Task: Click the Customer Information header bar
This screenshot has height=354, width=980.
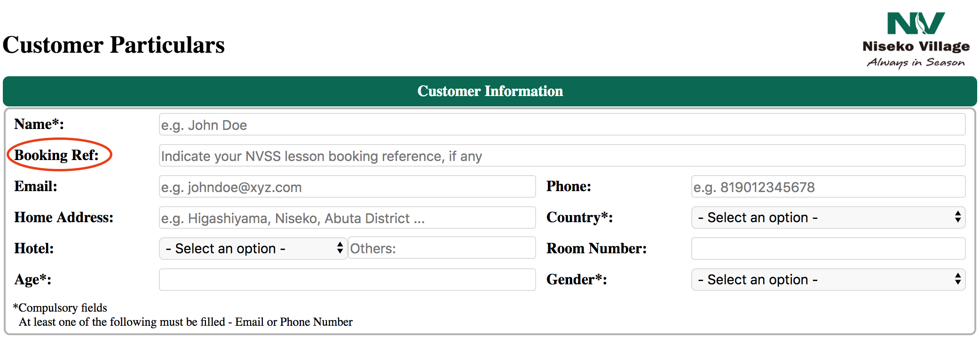Action: [x=490, y=91]
